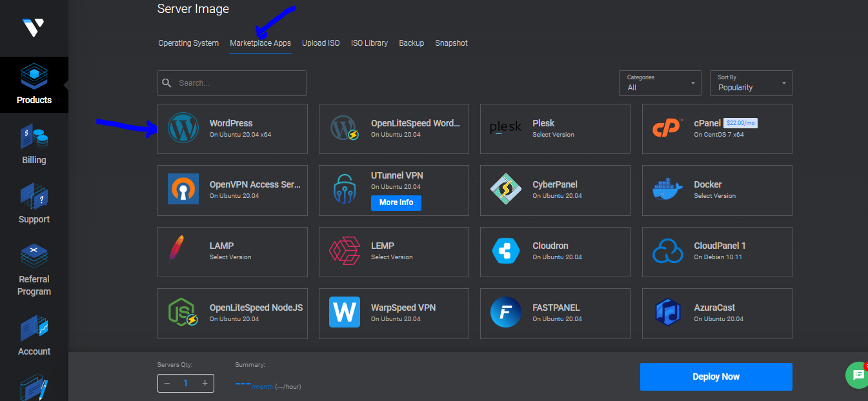Go to the Billing sidebar section
This screenshot has width=868, height=401.
coord(34,143)
